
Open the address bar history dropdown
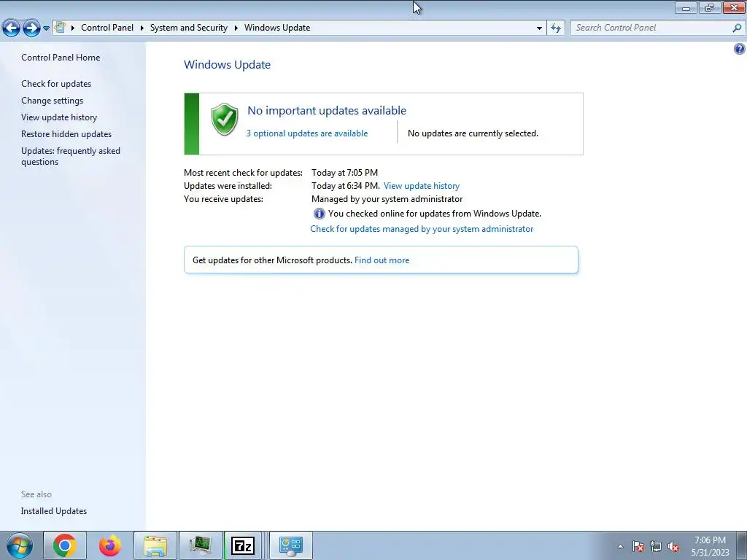click(x=539, y=28)
